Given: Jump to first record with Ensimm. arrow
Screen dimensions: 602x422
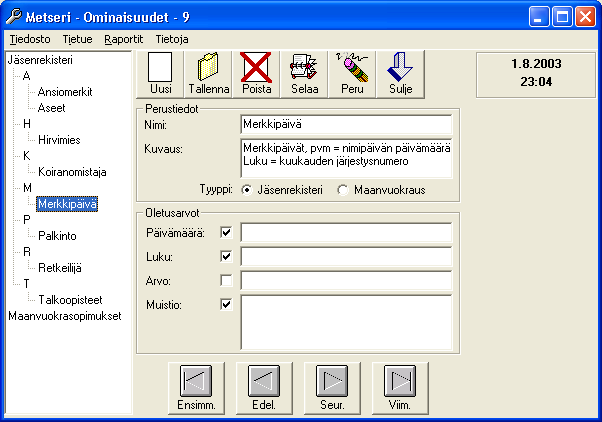Looking at the screenshot, I should pyautogui.click(x=196, y=388).
